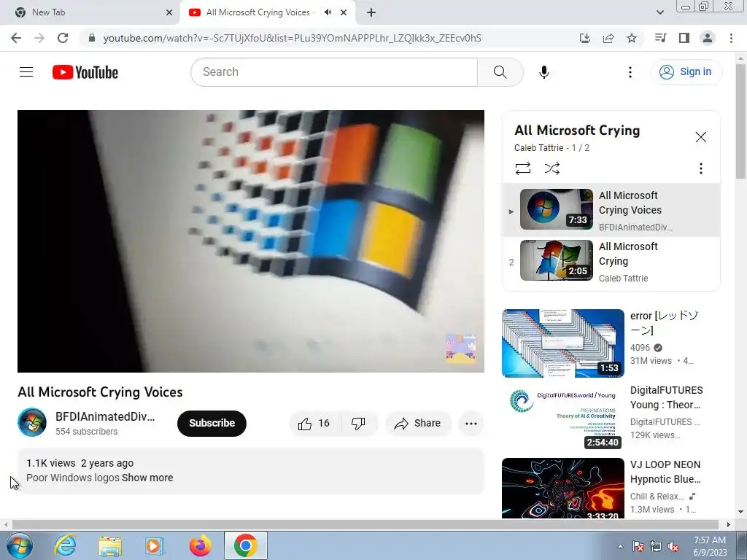Start voice search with the microphone
This screenshot has width=747, height=560.
pyautogui.click(x=544, y=72)
